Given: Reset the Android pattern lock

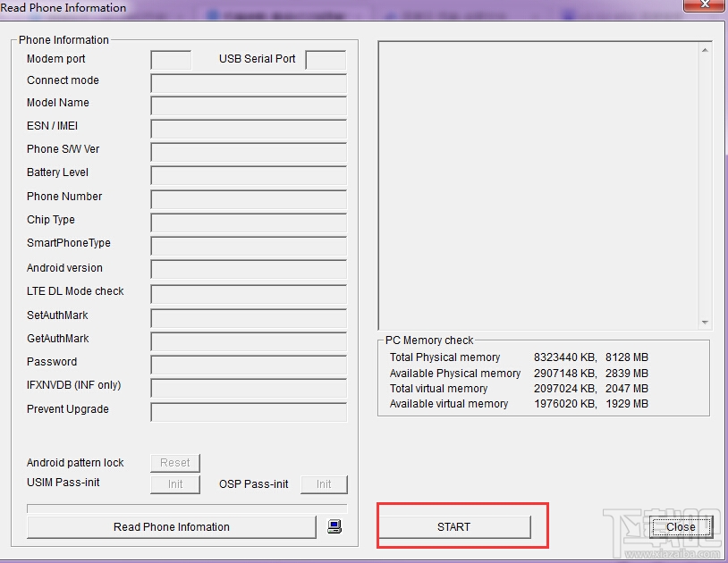Looking at the screenshot, I should 175,462.
